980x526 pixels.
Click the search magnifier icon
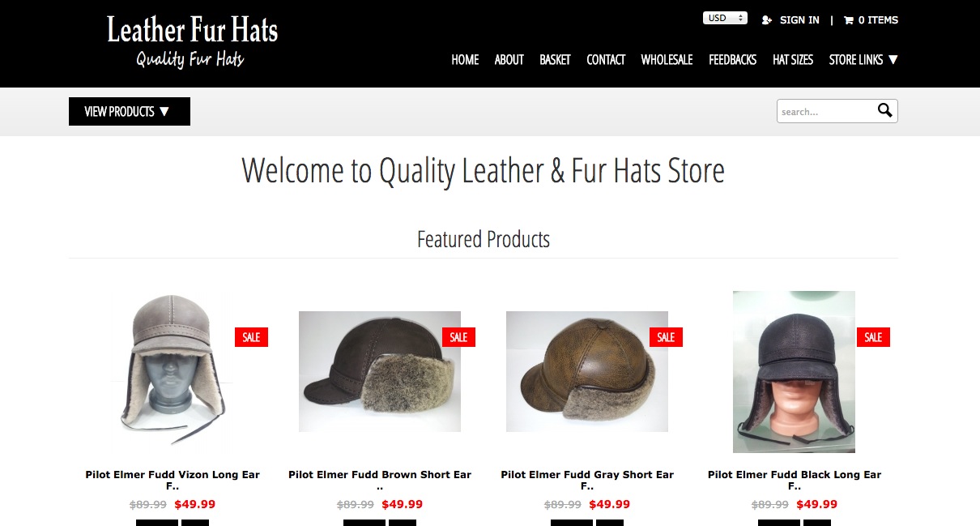pos(884,110)
